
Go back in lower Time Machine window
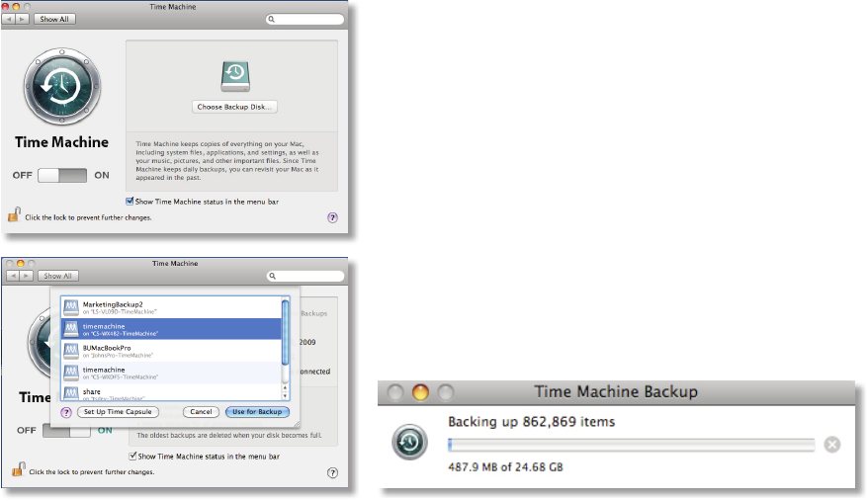(13, 276)
